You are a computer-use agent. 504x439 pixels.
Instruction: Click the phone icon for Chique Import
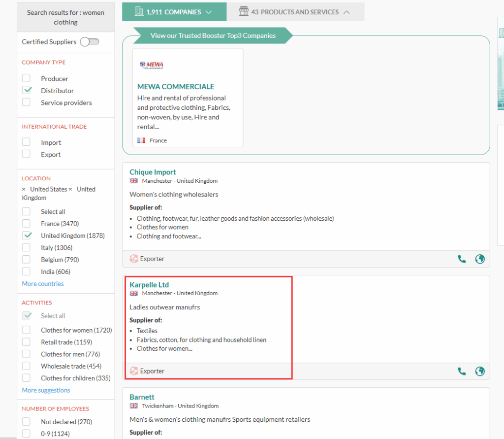click(462, 259)
